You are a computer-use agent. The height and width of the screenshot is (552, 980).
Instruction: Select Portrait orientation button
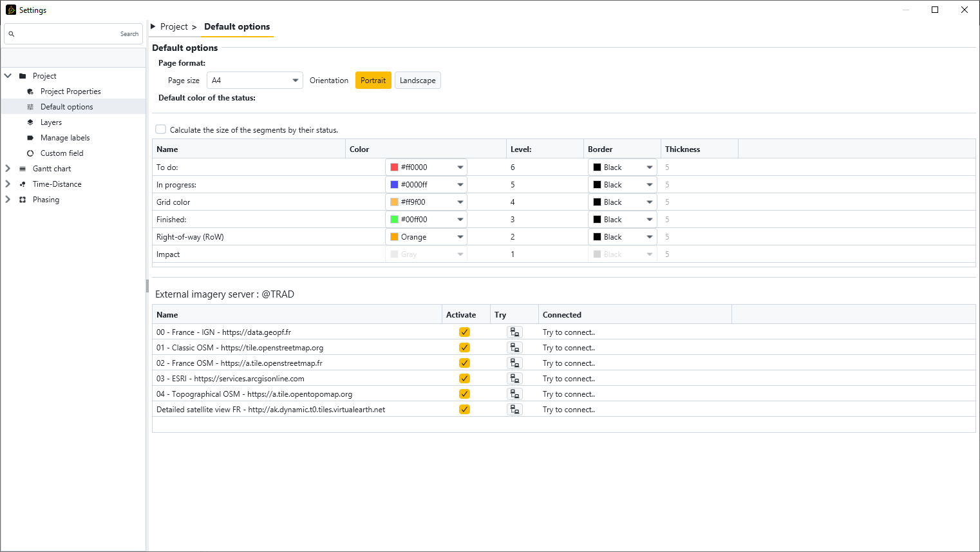[373, 81]
